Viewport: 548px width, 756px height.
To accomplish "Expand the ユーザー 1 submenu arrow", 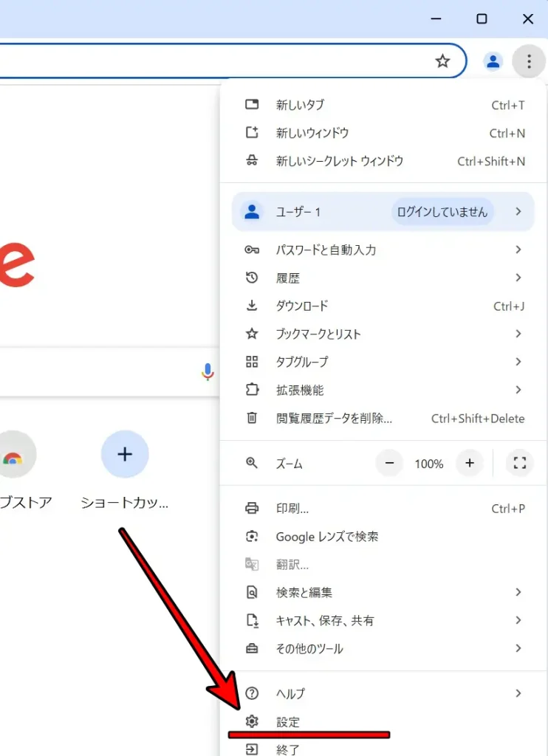I will coord(518,212).
